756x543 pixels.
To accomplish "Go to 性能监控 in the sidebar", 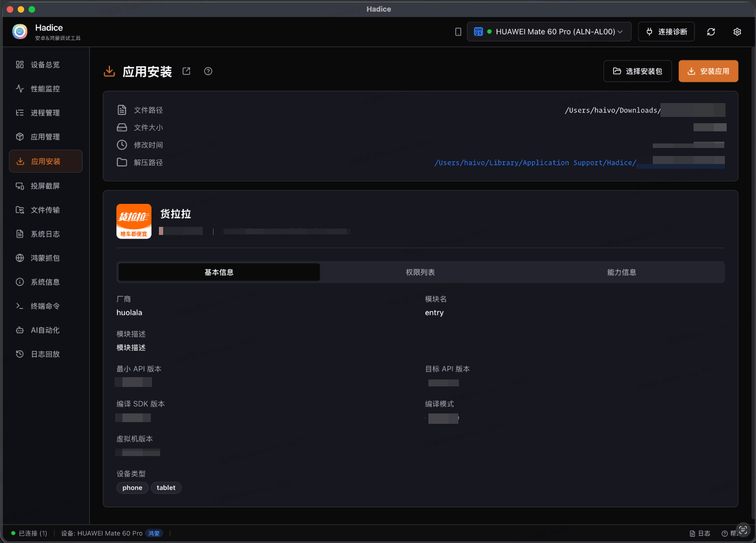I will 45,89.
